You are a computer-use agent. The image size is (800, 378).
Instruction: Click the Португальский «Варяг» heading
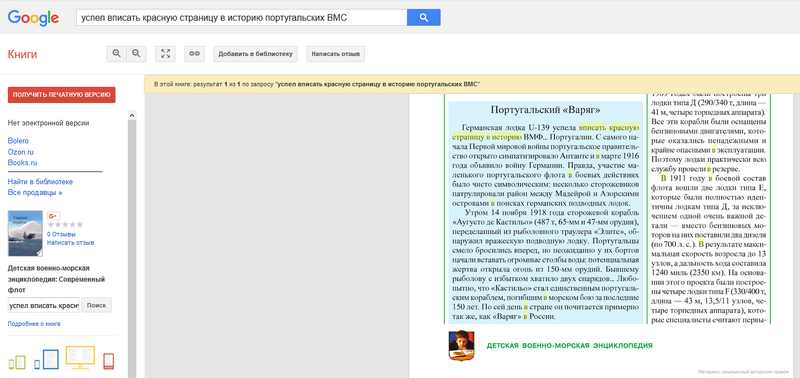coord(545,110)
